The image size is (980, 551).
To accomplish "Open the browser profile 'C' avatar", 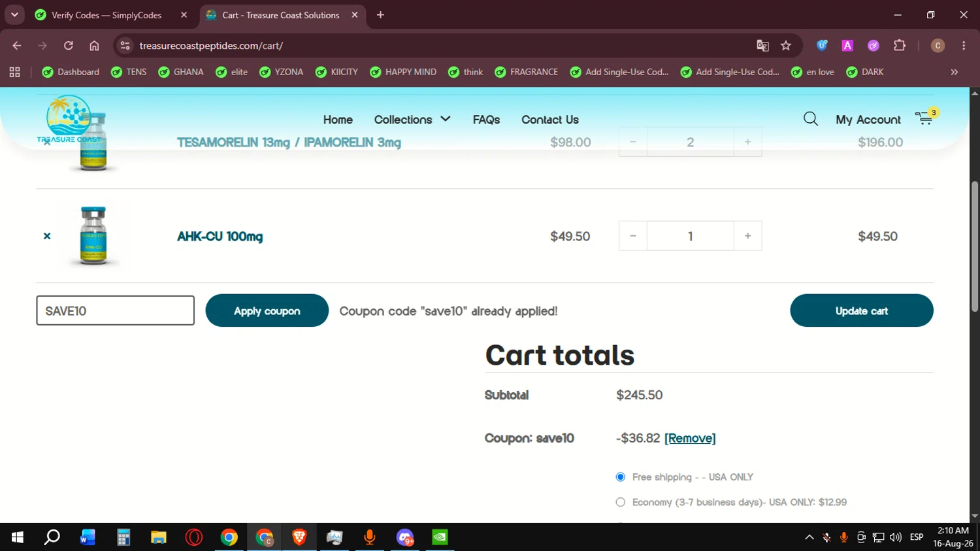I will tap(938, 46).
